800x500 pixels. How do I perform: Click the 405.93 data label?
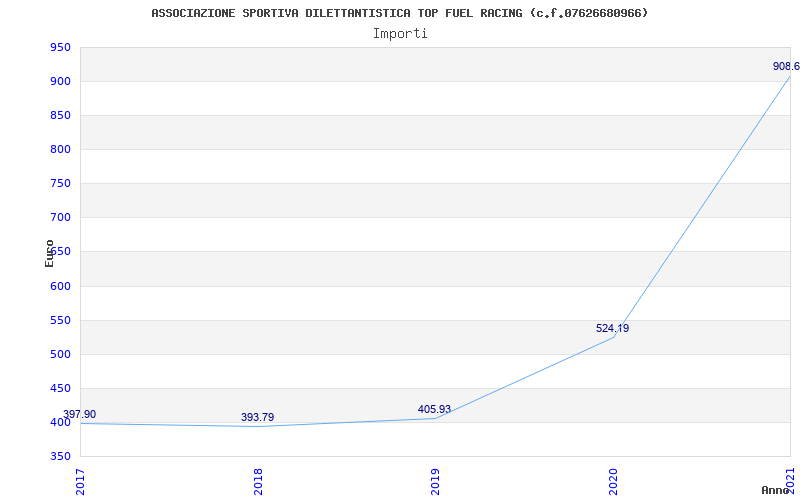coord(434,409)
